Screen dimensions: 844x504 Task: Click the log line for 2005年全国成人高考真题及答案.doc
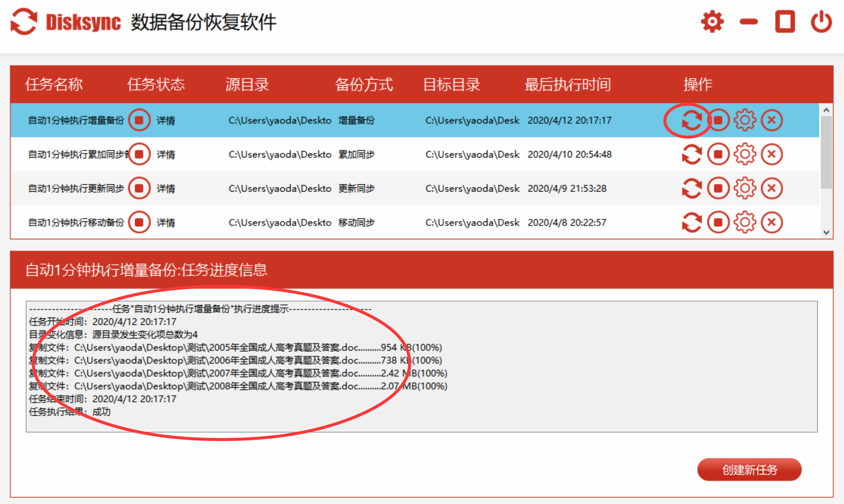[x=235, y=347]
